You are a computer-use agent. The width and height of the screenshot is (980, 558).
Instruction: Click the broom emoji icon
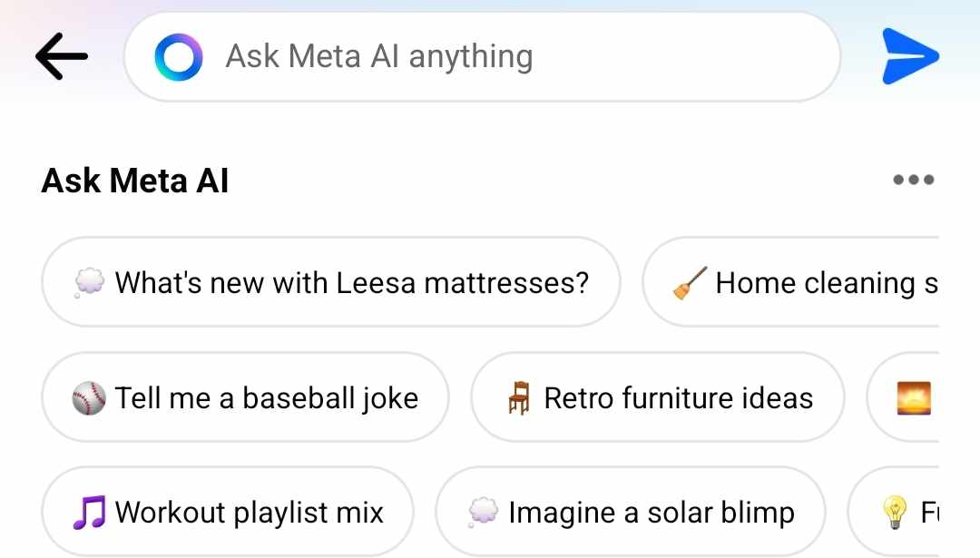[x=689, y=284]
